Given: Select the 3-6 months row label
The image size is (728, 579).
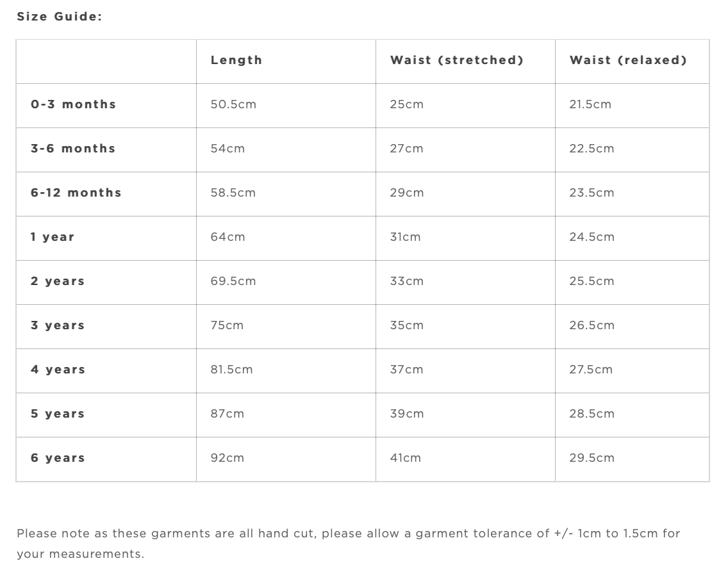Looking at the screenshot, I should point(73,149).
